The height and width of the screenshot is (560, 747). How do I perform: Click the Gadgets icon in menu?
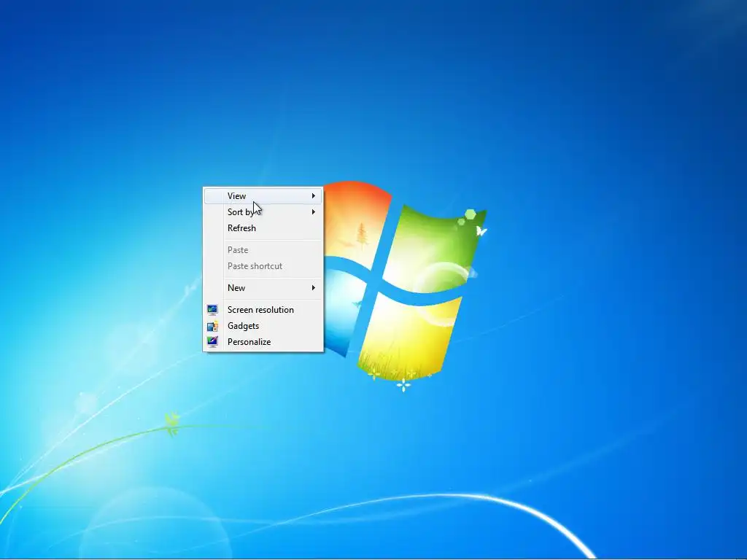pyautogui.click(x=212, y=326)
